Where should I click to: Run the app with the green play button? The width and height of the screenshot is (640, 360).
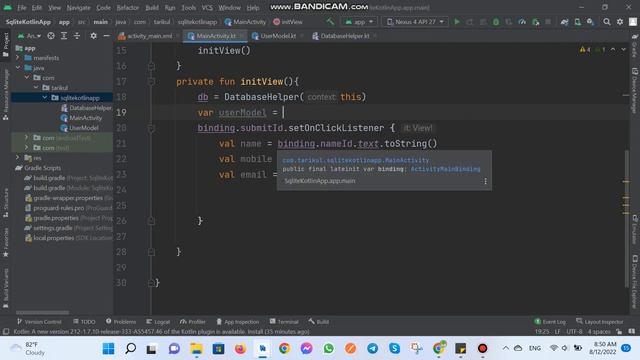tap(457, 22)
